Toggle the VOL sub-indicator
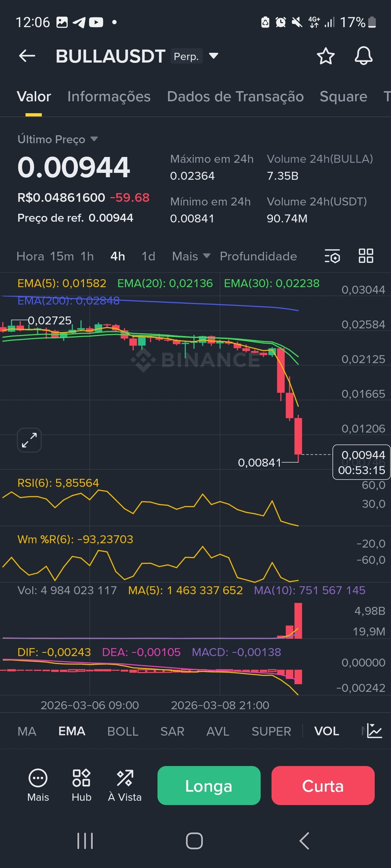 pos(327,731)
